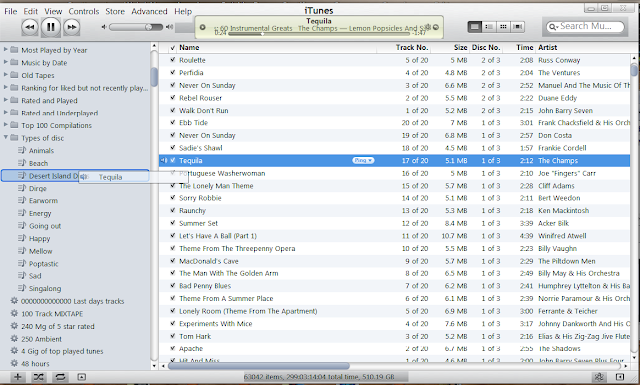Click the search magnifier icon
Viewport: 640px width, 385px height.
tap(553, 27)
